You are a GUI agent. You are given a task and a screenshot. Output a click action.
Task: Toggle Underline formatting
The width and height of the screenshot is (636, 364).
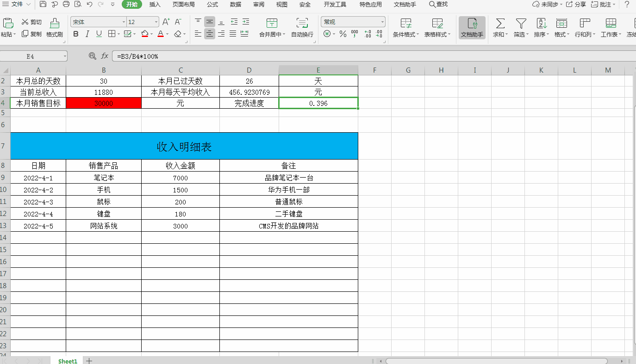99,34
